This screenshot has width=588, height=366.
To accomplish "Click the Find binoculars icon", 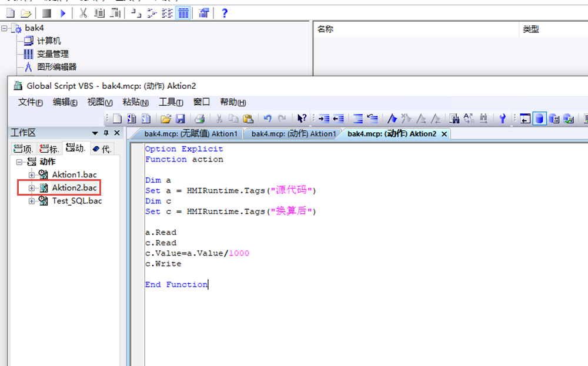I will (x=455, y=119).
